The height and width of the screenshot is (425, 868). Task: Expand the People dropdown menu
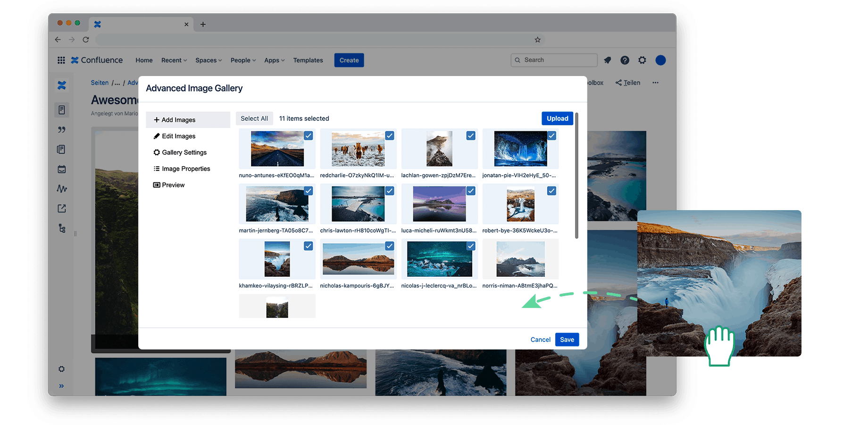[243, 60]
